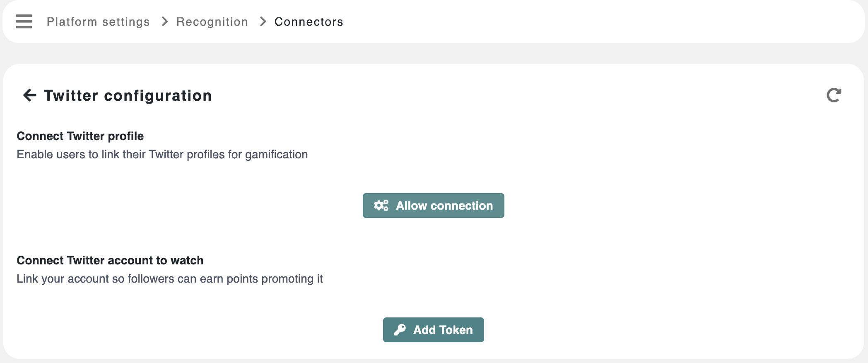Click the gears icon in Allow connection button
Screen dimensions: 868x363
[x=381, y=206]
